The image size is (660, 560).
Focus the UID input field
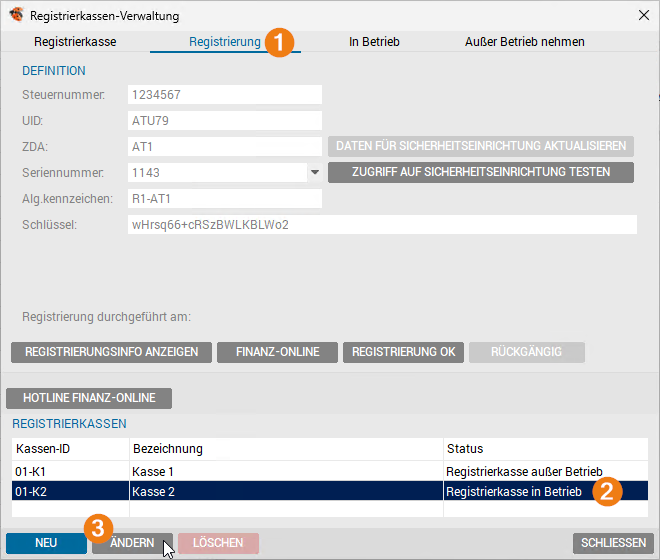pos(225,121)
